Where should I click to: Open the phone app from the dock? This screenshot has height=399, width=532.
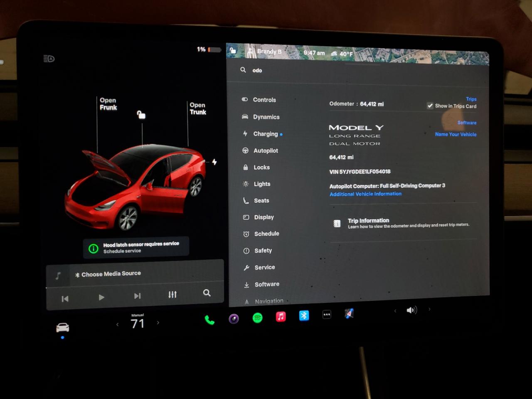(209, 319)
